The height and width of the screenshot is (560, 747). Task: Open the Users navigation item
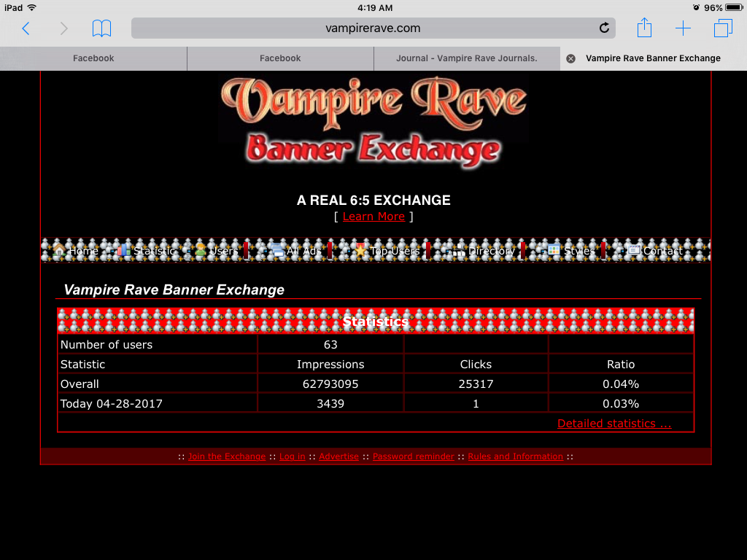pos(217,251)
